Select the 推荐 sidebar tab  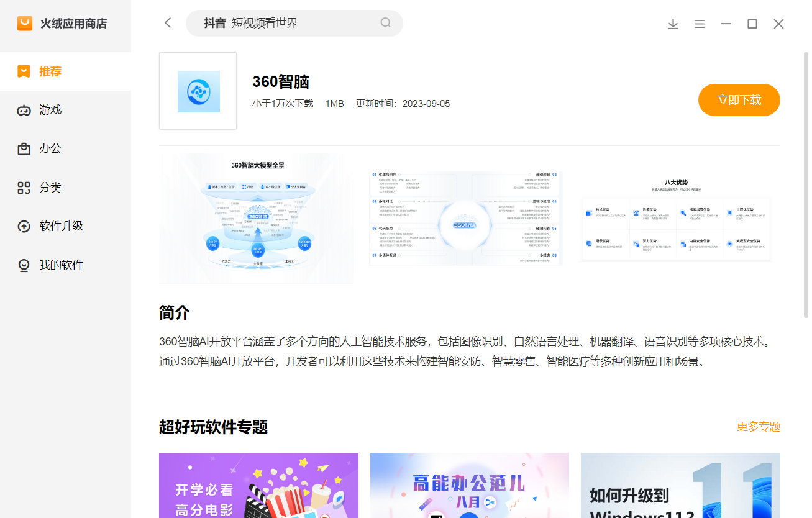coord(65,71)
